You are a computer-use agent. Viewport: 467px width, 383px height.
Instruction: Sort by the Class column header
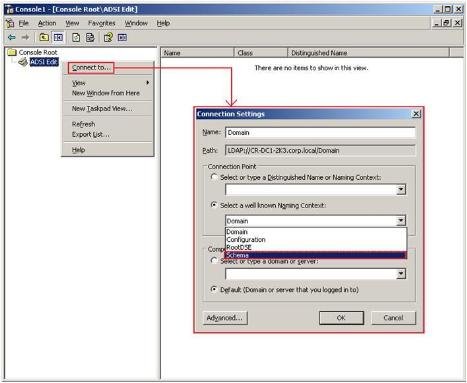261,53
